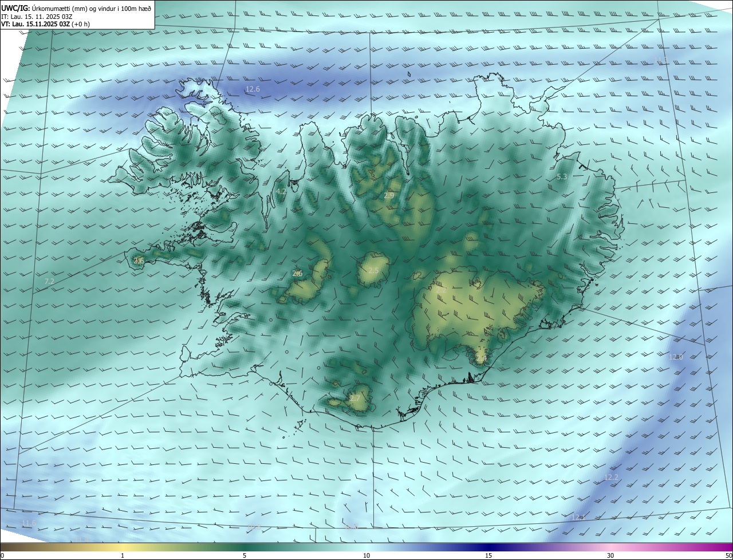Click the 12.1 value label on map
Image resolution: width=733 pixels, height=560 pixels.
(579, 518)
